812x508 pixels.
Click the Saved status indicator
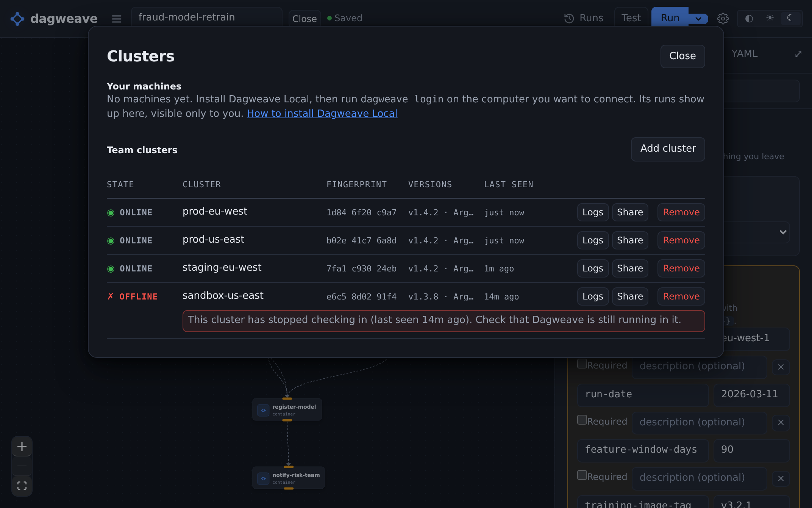(345, 18)
